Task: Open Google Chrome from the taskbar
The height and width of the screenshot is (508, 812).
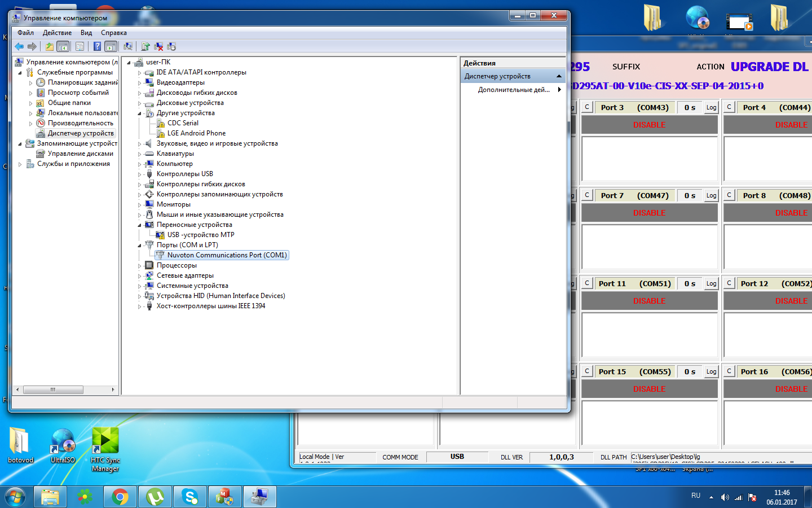Action: (x=120, y=497)
